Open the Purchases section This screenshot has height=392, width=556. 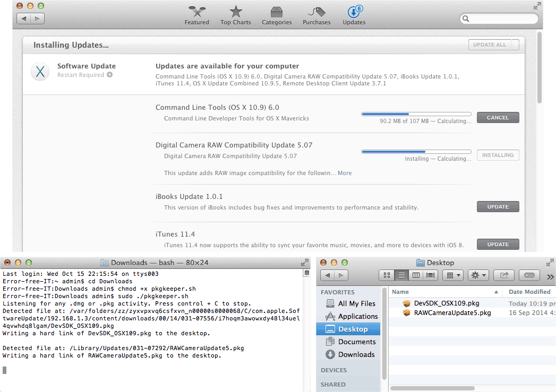pos(317,15)
